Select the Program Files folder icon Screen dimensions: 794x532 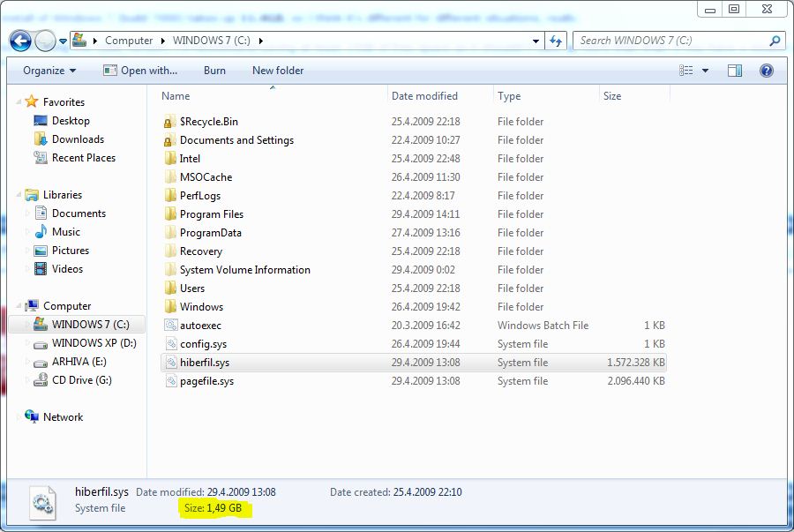click(169, 214)
